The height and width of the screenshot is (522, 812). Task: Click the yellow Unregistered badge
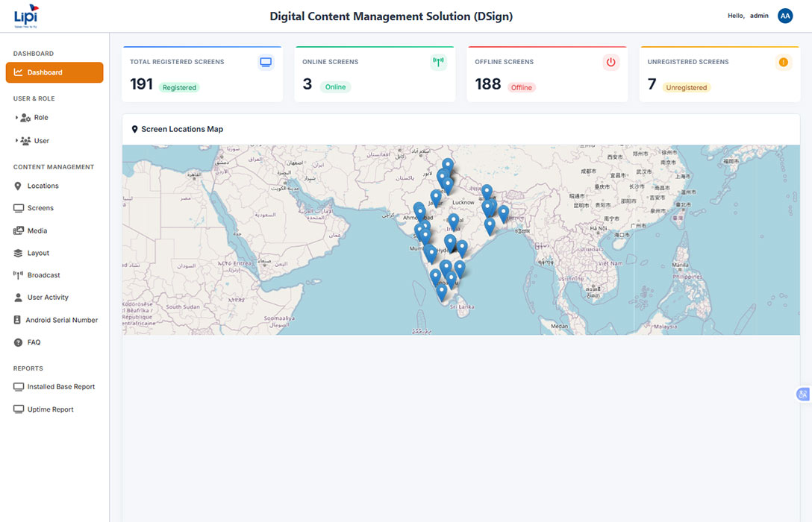coord(686,87)
